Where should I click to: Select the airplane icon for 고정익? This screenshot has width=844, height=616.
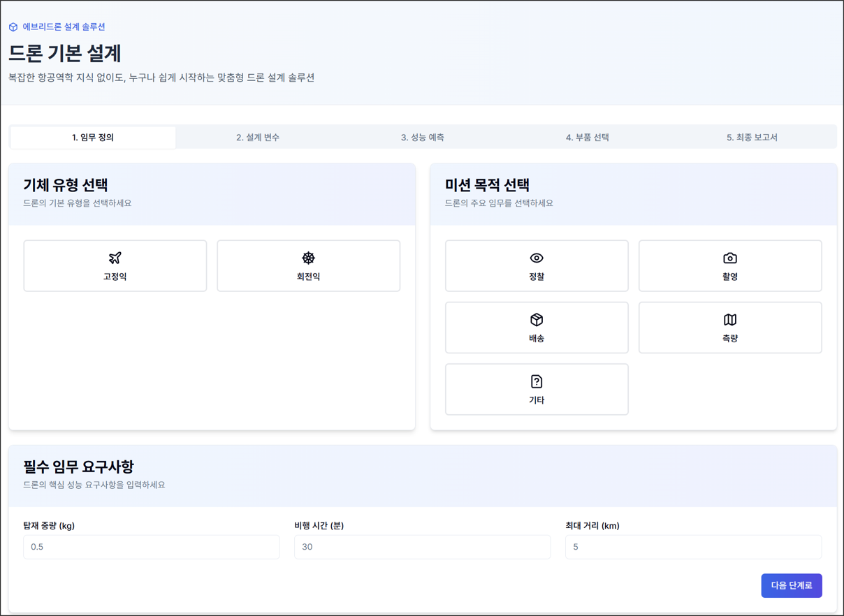click(115, 258)
